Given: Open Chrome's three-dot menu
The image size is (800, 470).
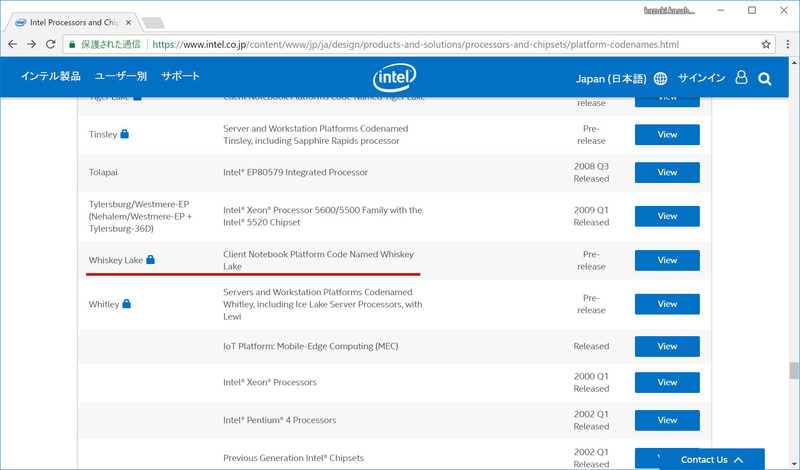Looking at the screenshot, I should click(787, 44).
